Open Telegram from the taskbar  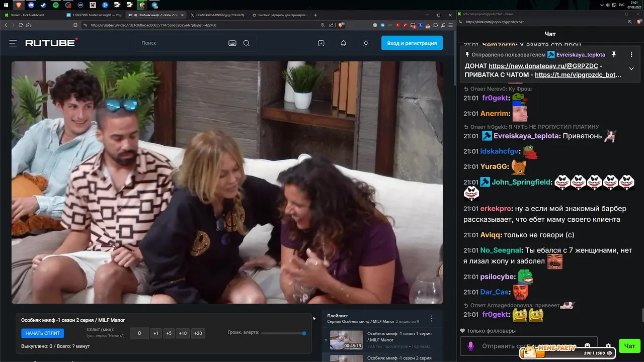point(154,5)
